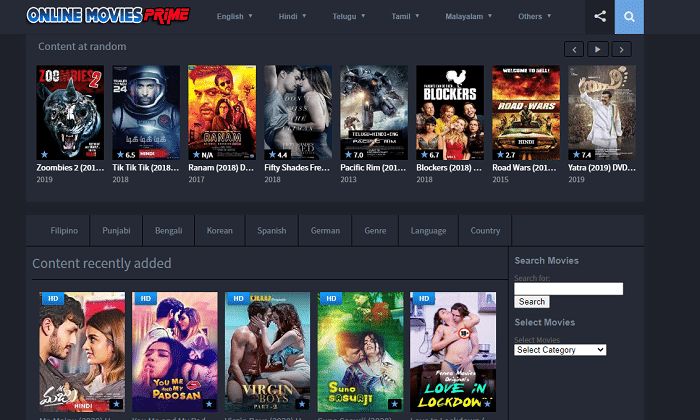Open Tik Tik Tik (2018) title link
The width and height of the screenshot is (700, 420).
click(x=146, y=168)
